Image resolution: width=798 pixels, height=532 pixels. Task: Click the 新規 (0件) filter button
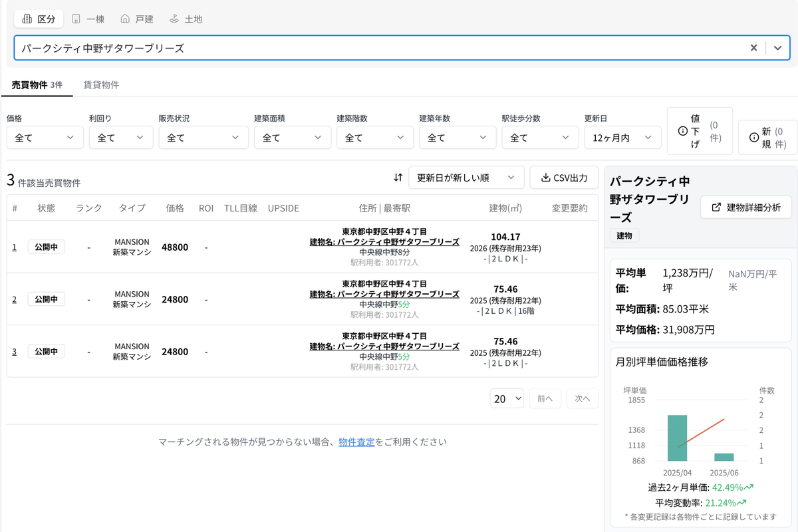[767, 137]
